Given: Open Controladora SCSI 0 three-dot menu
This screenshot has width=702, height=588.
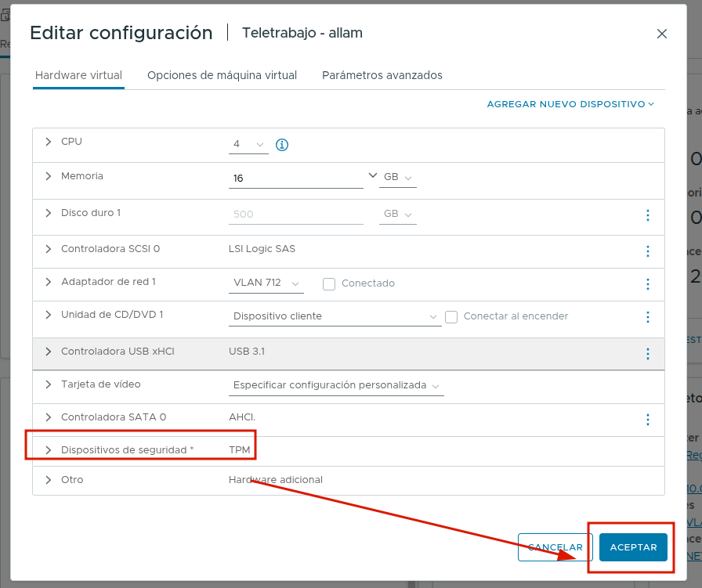Looking at the screenshot, I should point(647,251).
